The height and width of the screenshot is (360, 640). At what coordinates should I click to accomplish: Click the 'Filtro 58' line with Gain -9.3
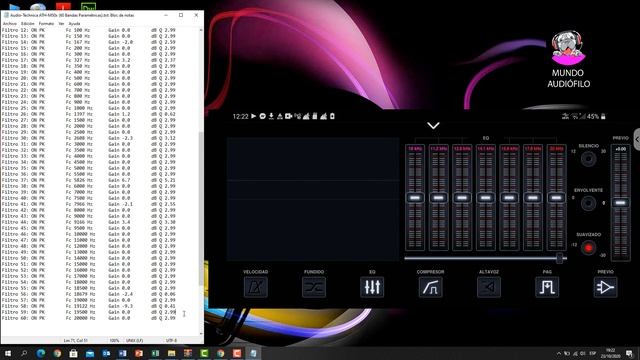89,306
